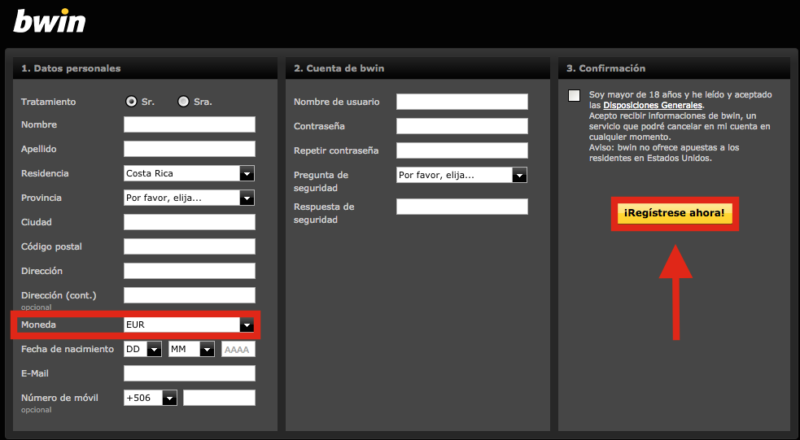Click the 'Número de móvil' label

click(x=60, y=398)
